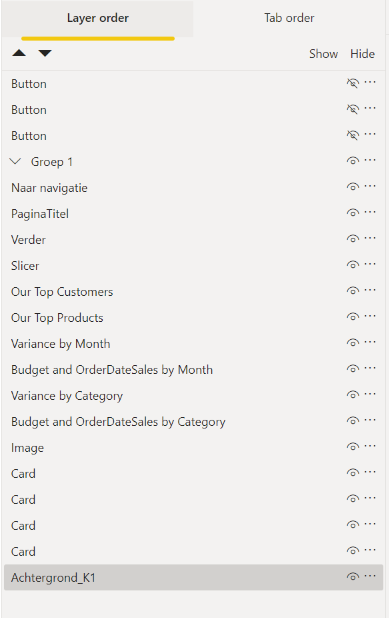Open more options for Groep 1
Screen dimensions: 389x618
[370, 160]
